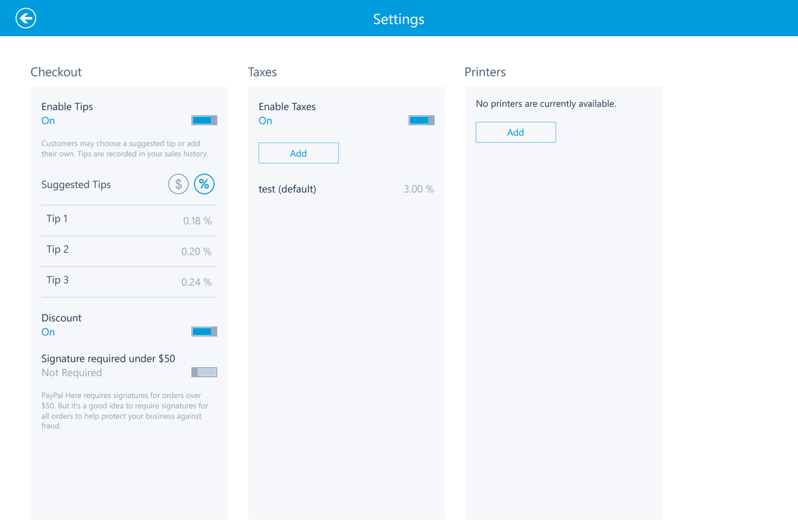Viewport: 798px width, 532px height.
Task: Edit the Tip 2 value 0.20 %
Action: click(196, 251)
